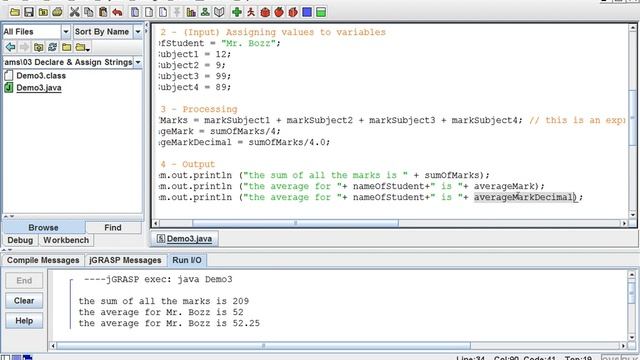
Task: Refresh the file browser listing
Action: [52, 47]
